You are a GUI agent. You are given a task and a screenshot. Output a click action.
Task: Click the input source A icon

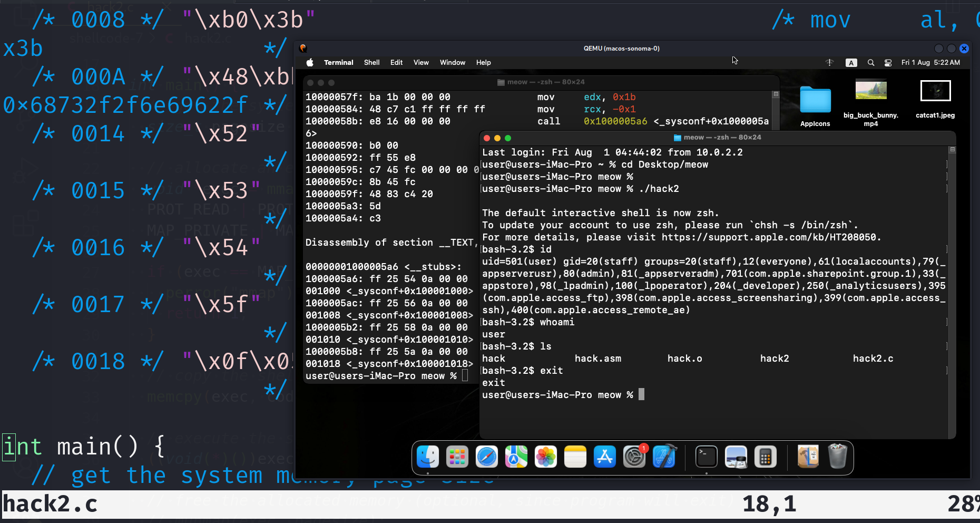coord(851,62)
